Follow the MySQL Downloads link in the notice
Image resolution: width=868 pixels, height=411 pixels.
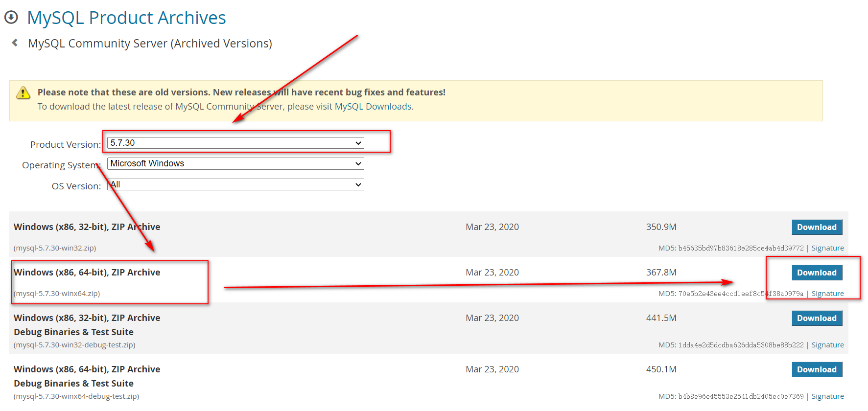click(373, 106)
